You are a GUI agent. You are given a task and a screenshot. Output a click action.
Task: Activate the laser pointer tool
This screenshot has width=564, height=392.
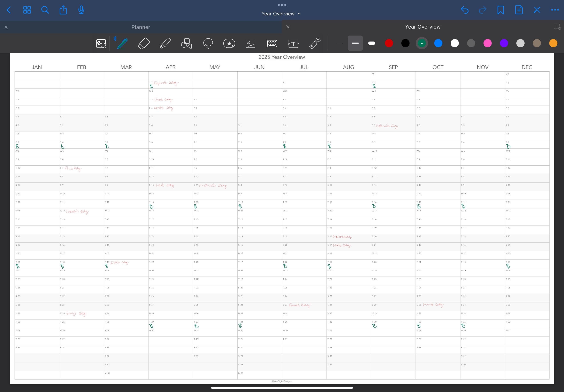315,43
